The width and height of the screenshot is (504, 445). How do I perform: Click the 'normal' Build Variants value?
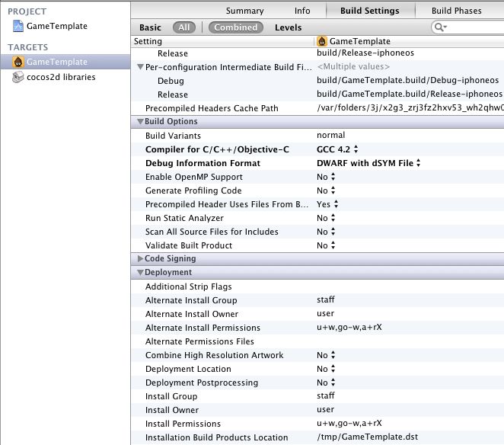pyautogui.click(x=330, y=135)
